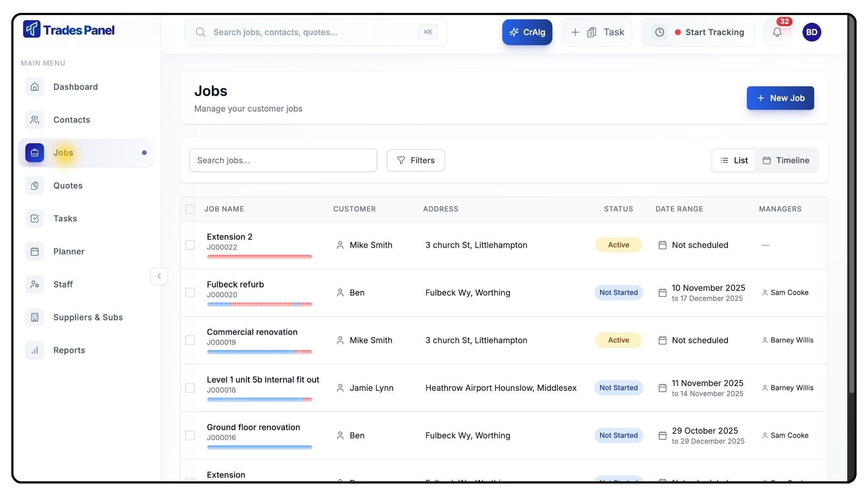868x488 pixels.
Task: Click Ground floor renovation progress bar
Action: pyautogui.click(x=259, y=447)
